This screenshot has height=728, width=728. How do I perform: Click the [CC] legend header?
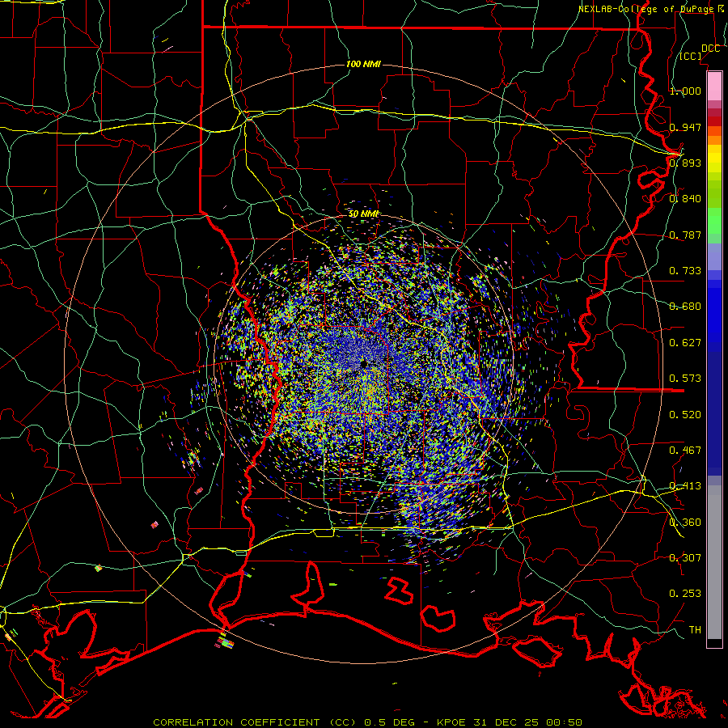(x=691, y=56)
